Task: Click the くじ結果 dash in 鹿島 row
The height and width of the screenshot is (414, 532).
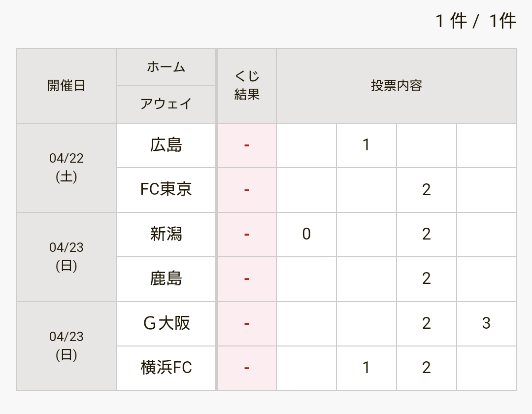Action: [247, 279]
